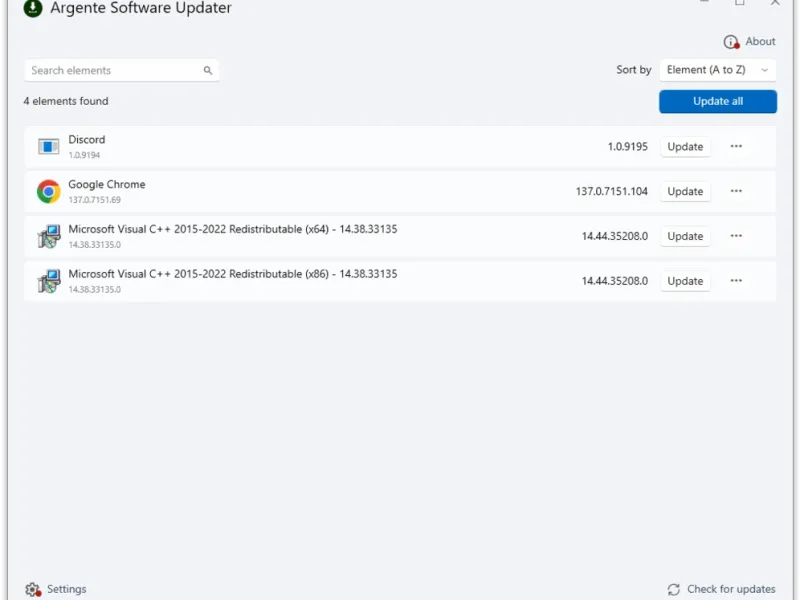Select the Google Chrome name text
Screen dimensions: 800x600
point(107,185)
